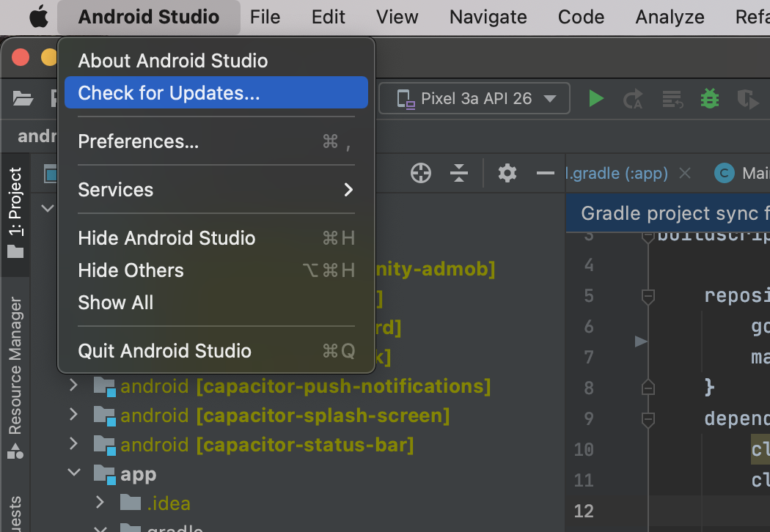Screen dimensions: 770x532
Task: Click the Apply Changes and Restart Activity icon
Action: (x=632, y=97)
